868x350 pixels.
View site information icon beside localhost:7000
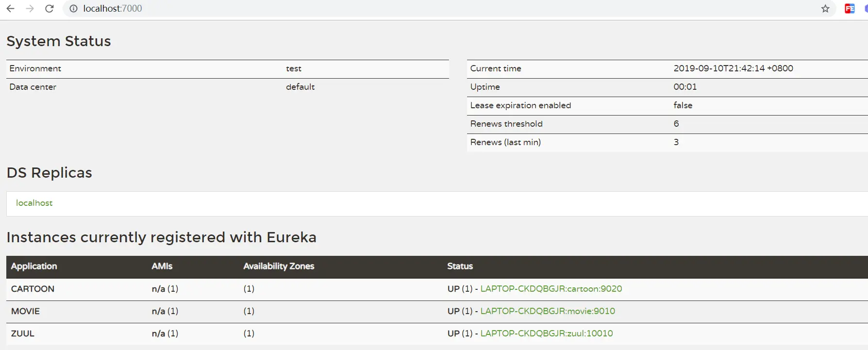(73, 9)
